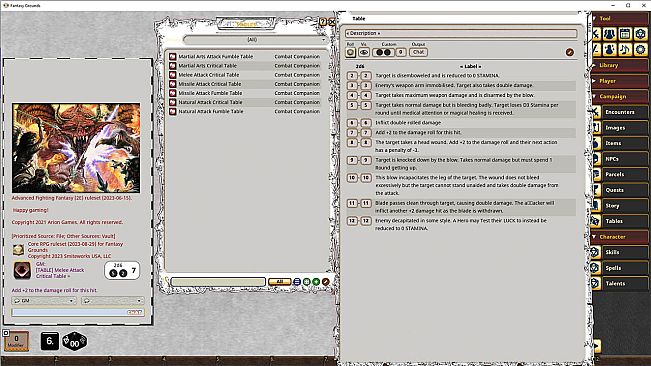The image size is (651, 366).
Task: Click the edit pencil icon in Table window
Action: pyautogui.click(x=570, y=52)
